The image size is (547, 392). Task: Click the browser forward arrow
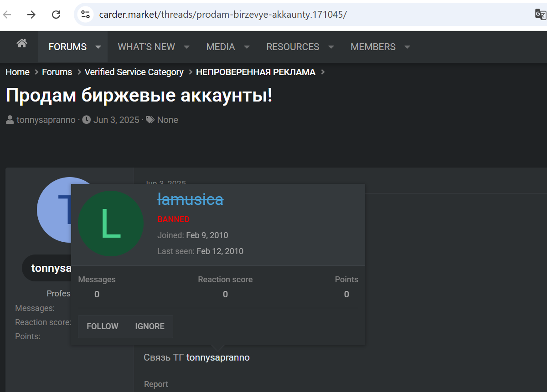point(31,14)
